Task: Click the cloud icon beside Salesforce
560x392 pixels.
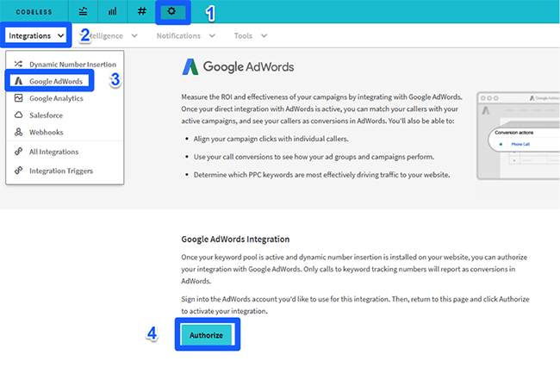Action: pos(18,115)
